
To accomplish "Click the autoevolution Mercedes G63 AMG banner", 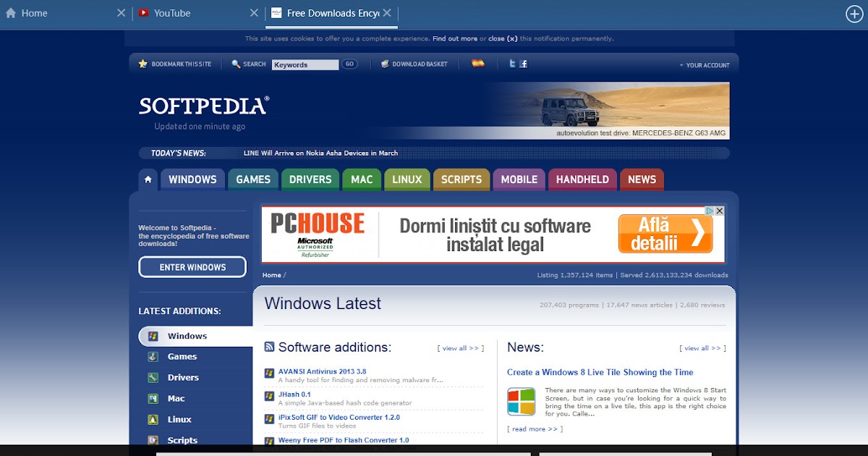I will coord(607,110).
